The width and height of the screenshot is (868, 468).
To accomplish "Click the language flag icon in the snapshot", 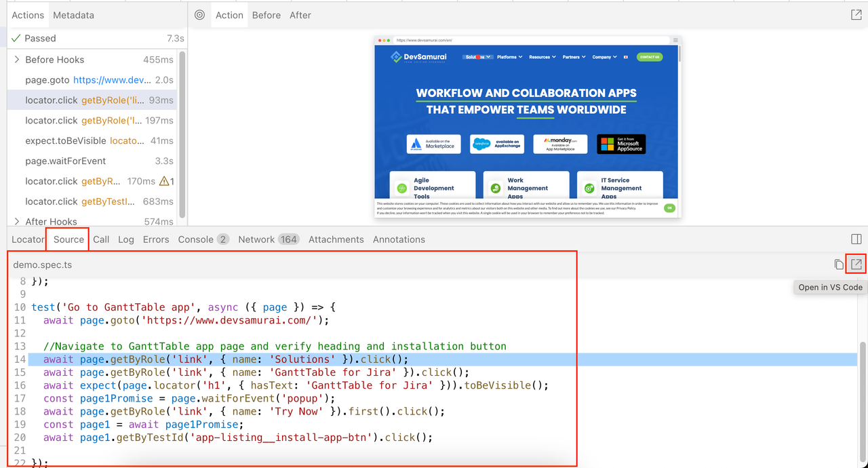I will click(625, 57).
